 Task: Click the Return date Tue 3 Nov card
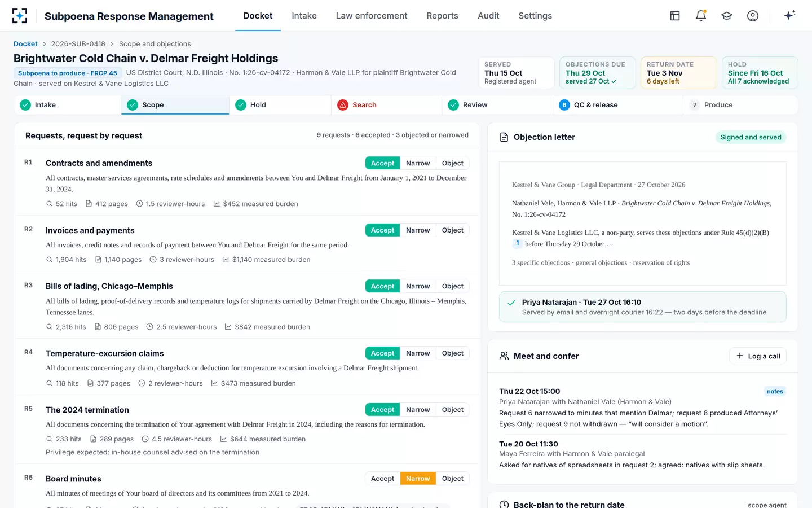tap(678, 73)
